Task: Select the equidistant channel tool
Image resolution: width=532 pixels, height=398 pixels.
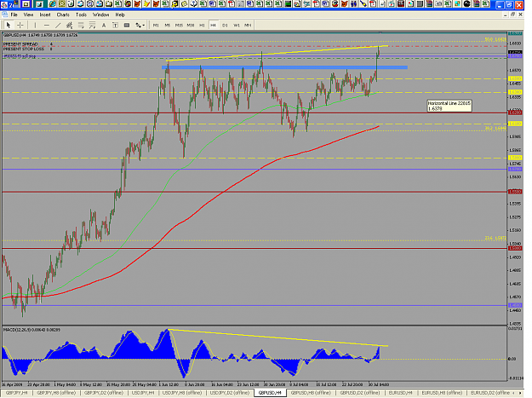Action: 70,25
